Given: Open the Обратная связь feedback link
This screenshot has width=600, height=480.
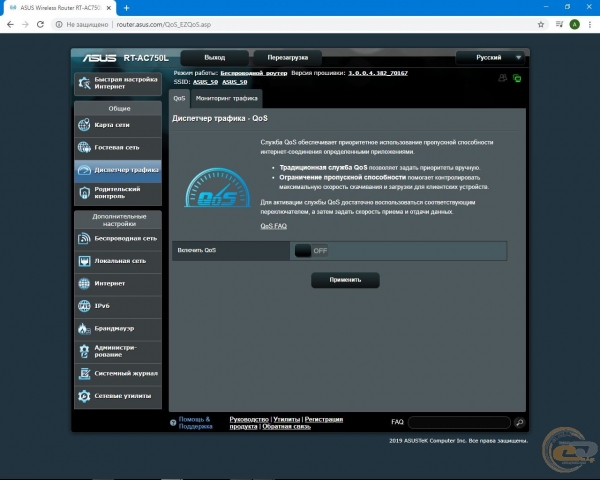Looking at the screenshot, I should (x=286, y=426).
